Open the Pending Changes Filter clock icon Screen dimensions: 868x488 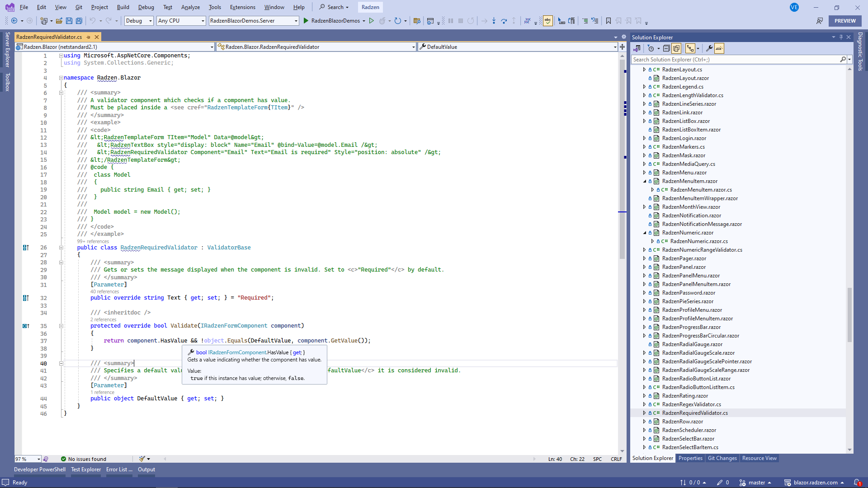[x=651, y=48]
